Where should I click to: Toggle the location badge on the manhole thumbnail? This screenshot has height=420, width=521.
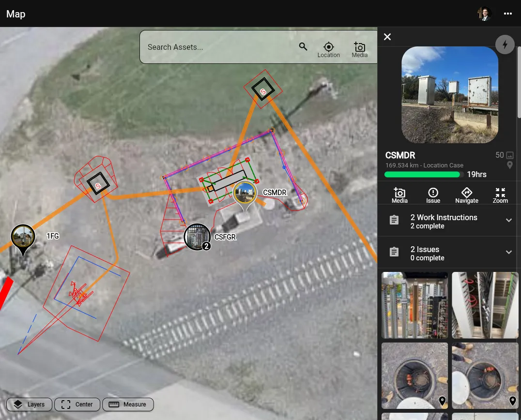[442, 401]
